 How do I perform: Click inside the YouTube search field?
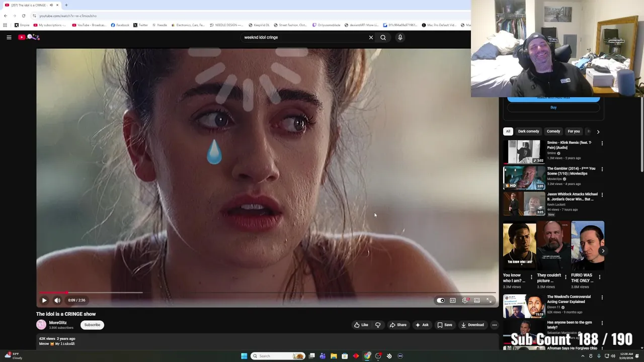click(304, 37)
